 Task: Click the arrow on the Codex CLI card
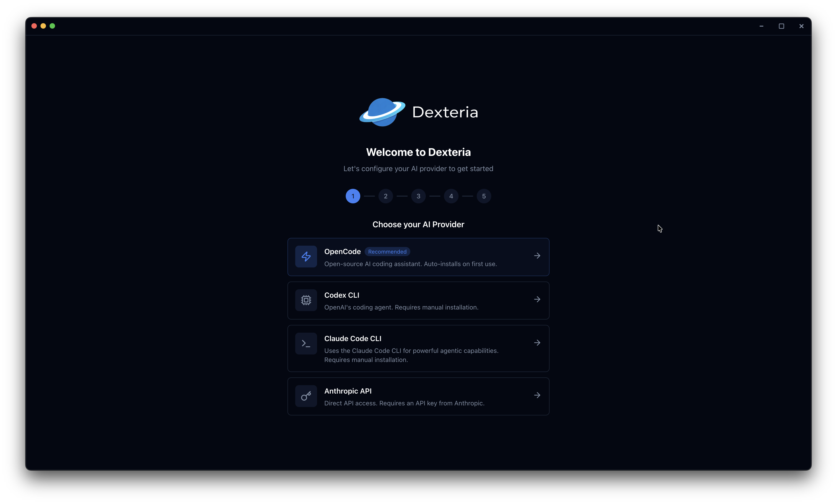point(537,299)
